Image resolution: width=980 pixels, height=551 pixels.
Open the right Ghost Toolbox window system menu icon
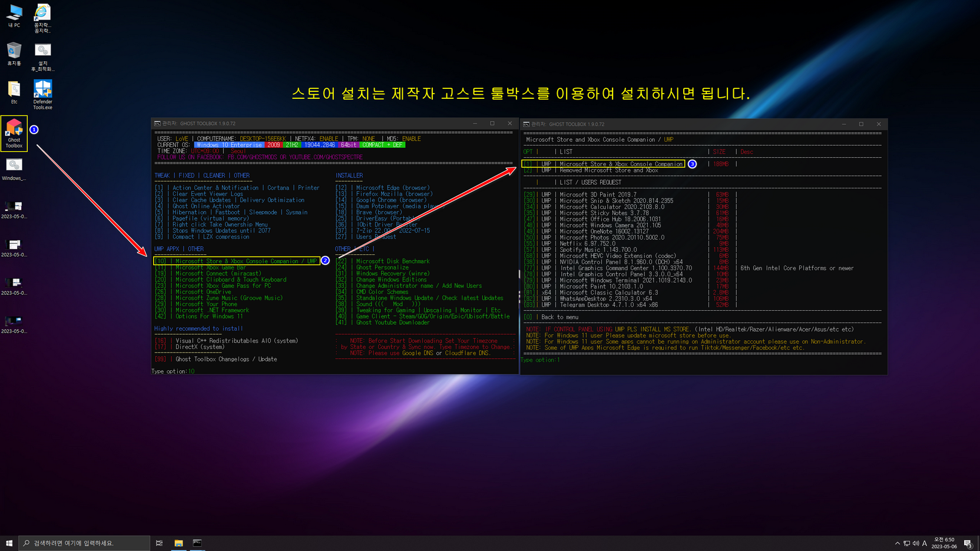pyautogui.click(x=526, y=124)
